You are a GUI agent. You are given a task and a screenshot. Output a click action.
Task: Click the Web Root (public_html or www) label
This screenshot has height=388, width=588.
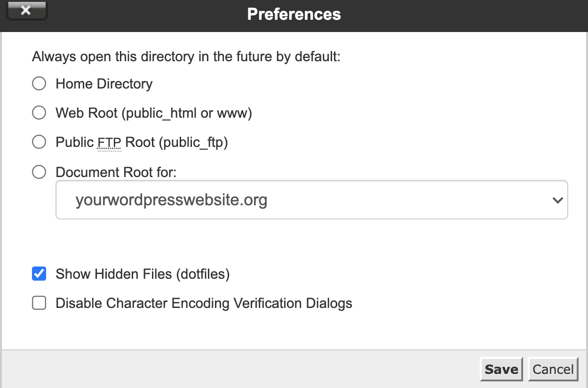(x=154, y=113)
